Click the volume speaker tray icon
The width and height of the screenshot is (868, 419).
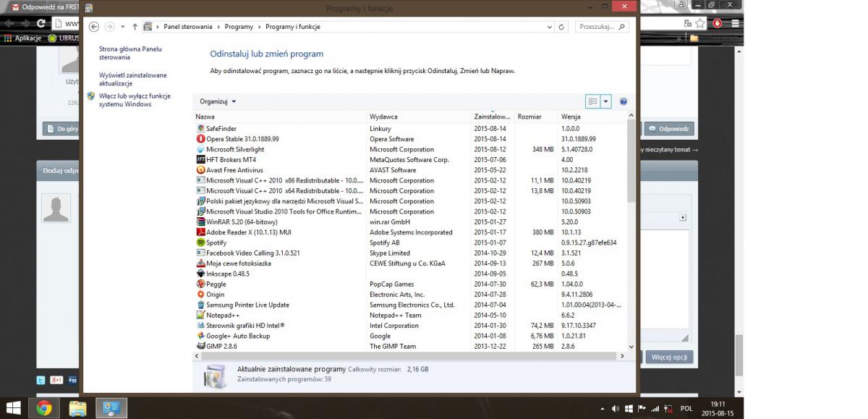click(x=616, y=409)
